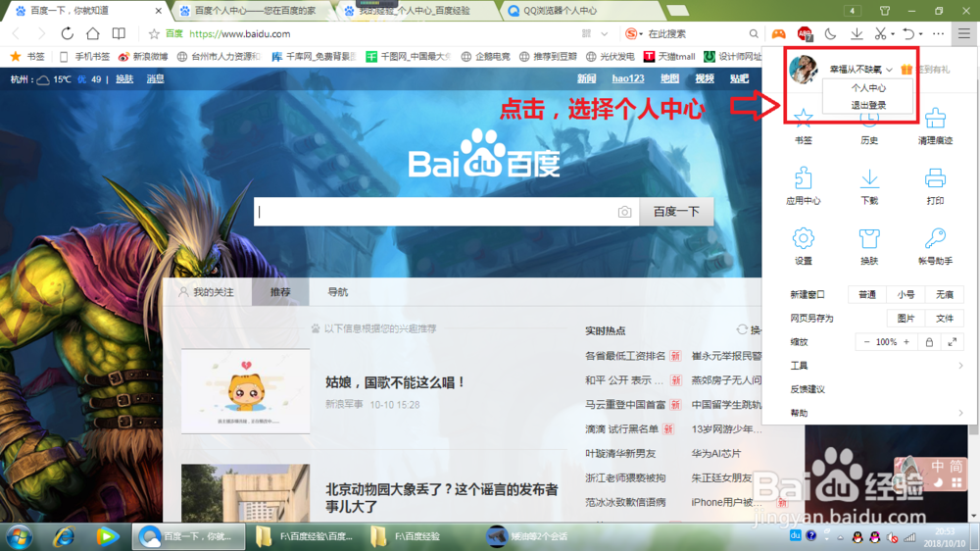Screen dimensions: 980x551
Task: Open new 无痕 incognito window
Action: click(x=945, y=294)
